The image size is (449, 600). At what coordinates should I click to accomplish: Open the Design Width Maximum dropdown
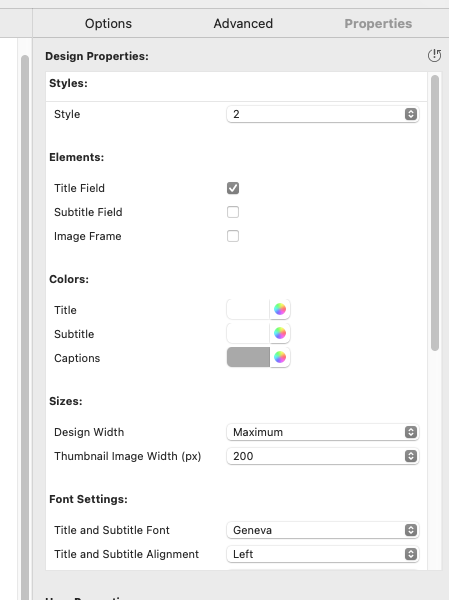[x=323, y=432]
